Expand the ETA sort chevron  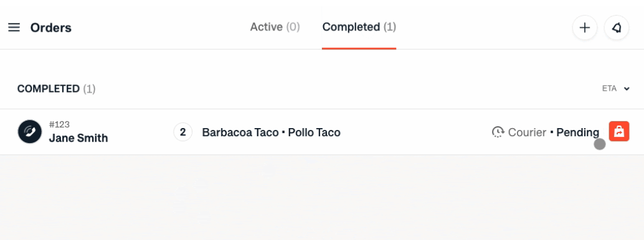627,89
